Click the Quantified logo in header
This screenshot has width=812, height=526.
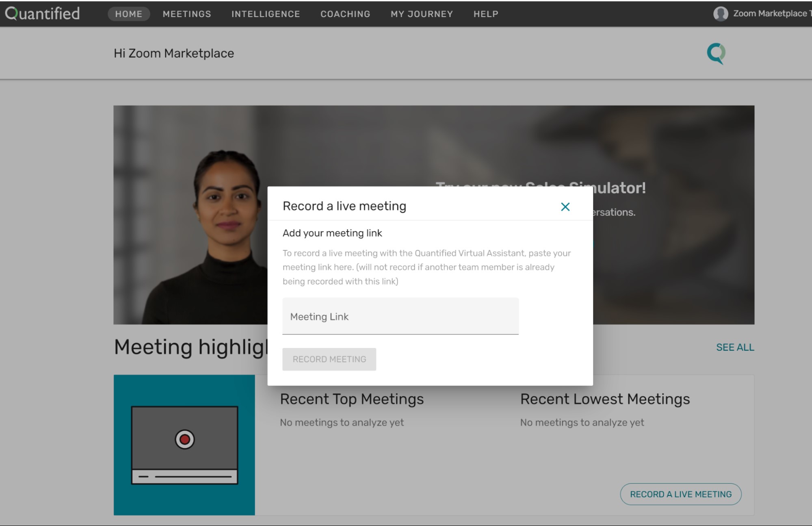pyautogui.click(x=42, y=13)
